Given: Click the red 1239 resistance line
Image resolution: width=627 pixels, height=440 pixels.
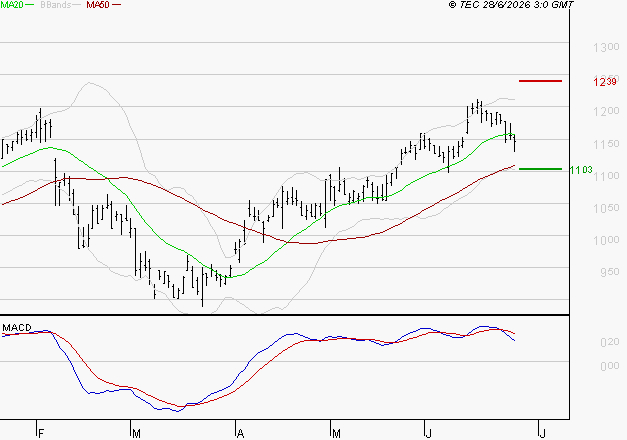Looking at the screenshot, I should [540, 81].
